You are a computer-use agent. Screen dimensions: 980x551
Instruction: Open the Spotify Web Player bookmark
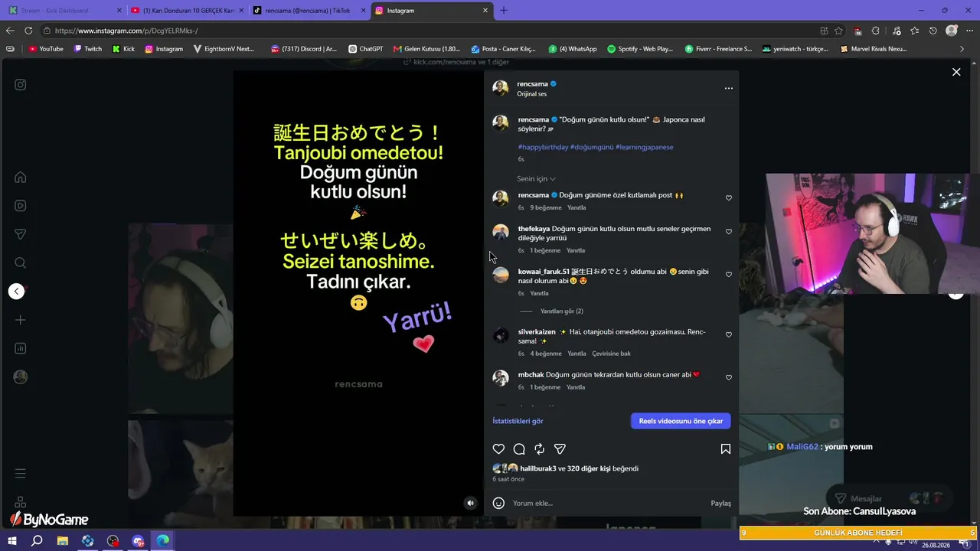[x=640, y=49]
